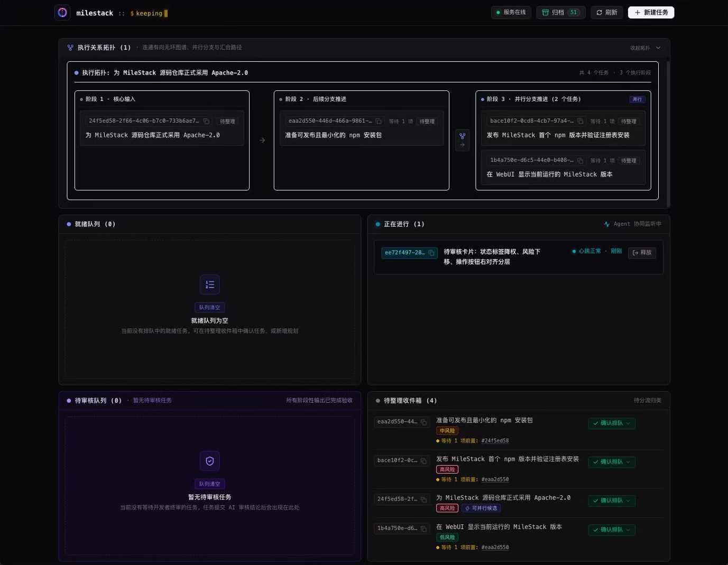Click the low risk tag
Image resolution: width=728 pixels, height=565 pixels.
[447, 538]
